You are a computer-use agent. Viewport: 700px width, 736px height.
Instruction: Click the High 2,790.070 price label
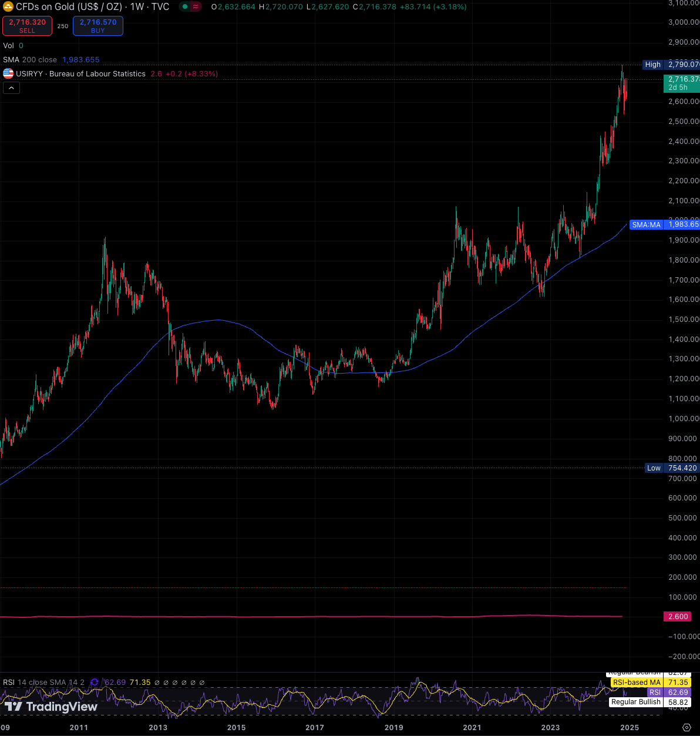(x=671, y=65)
